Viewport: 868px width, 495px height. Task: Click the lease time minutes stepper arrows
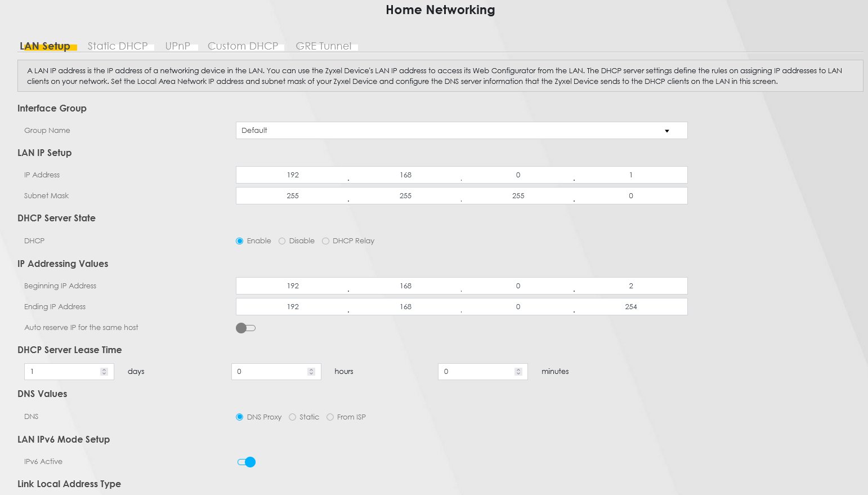pyautogui.click(x=518, y=372)
